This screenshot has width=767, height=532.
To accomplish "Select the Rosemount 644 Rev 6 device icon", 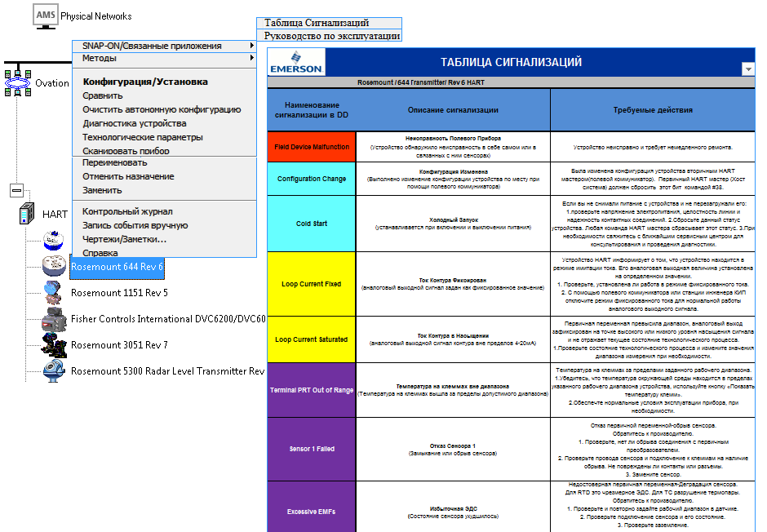I will pos(54,267).
